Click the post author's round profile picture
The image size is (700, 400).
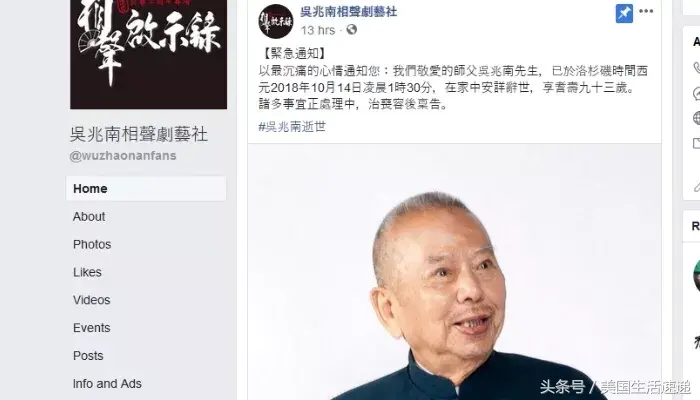point(275,21)
